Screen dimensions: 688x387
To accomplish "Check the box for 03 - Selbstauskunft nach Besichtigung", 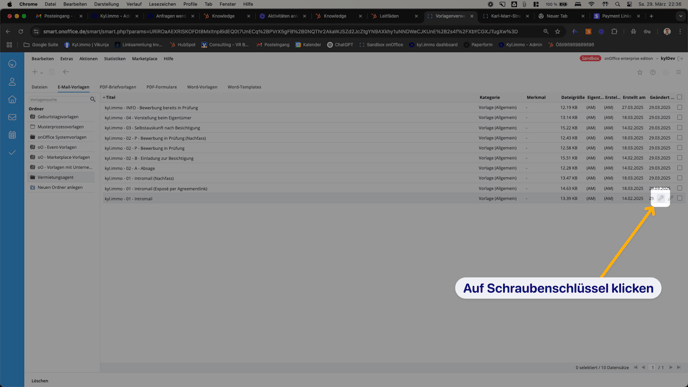I will 680,128.
